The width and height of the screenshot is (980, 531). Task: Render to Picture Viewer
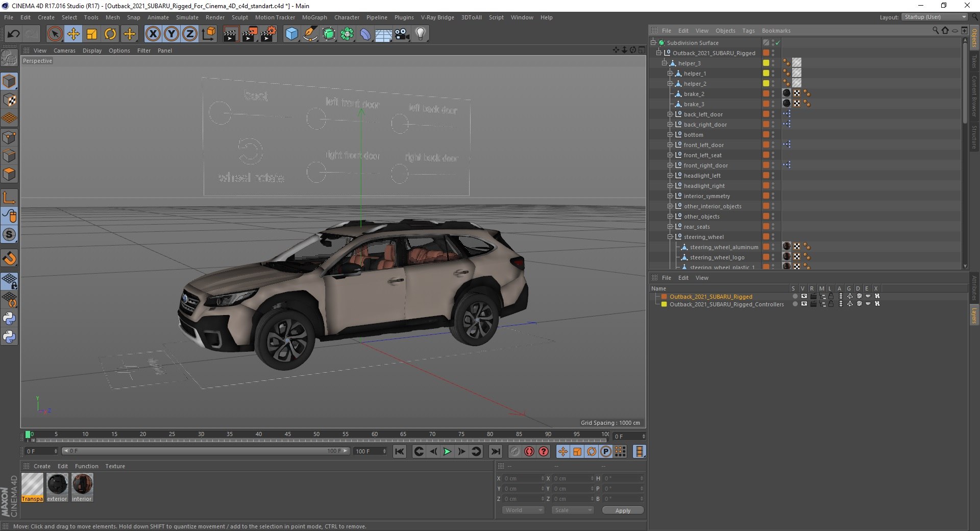point(250,34)
